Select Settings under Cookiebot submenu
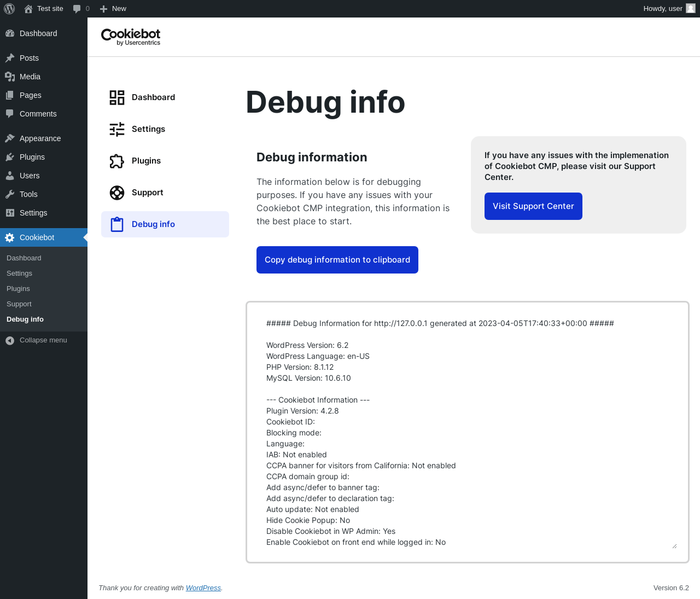 coord(19,274)
